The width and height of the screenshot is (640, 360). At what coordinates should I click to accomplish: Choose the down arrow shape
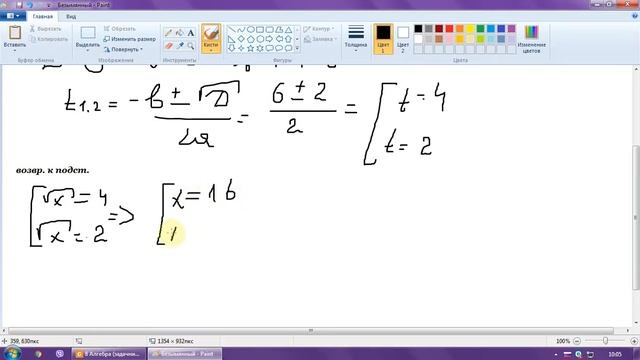[x=231, y=49]
